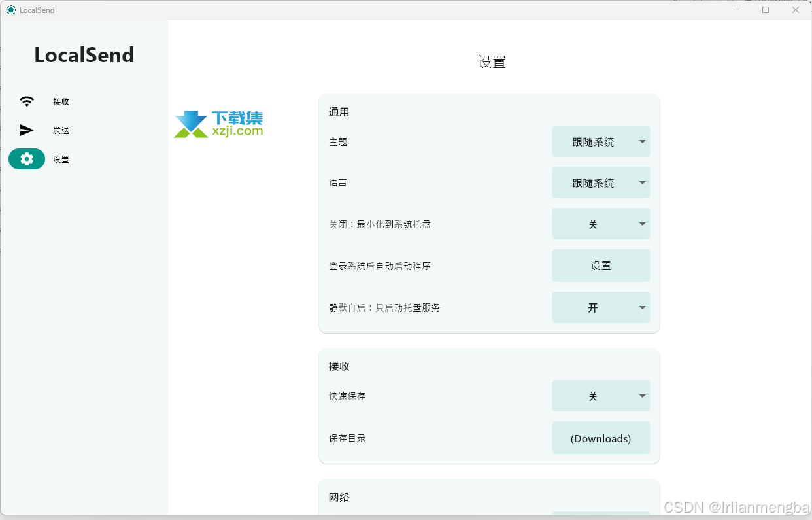Click the 语言 row label
Screen dimensions: 812x520
coord(338,182)
